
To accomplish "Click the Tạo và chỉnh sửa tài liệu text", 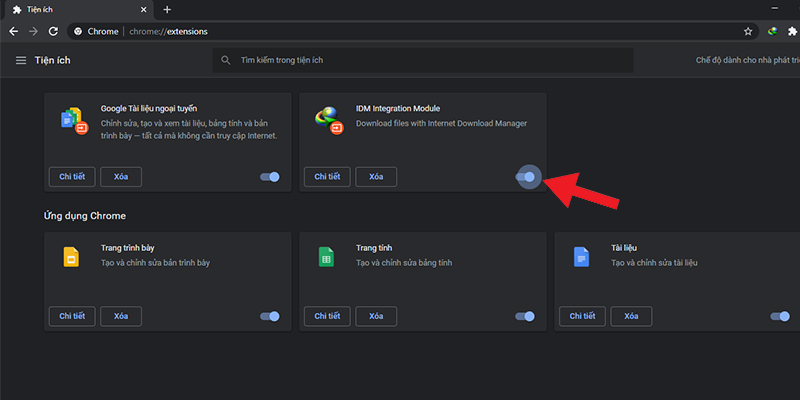I will [655, 263].
